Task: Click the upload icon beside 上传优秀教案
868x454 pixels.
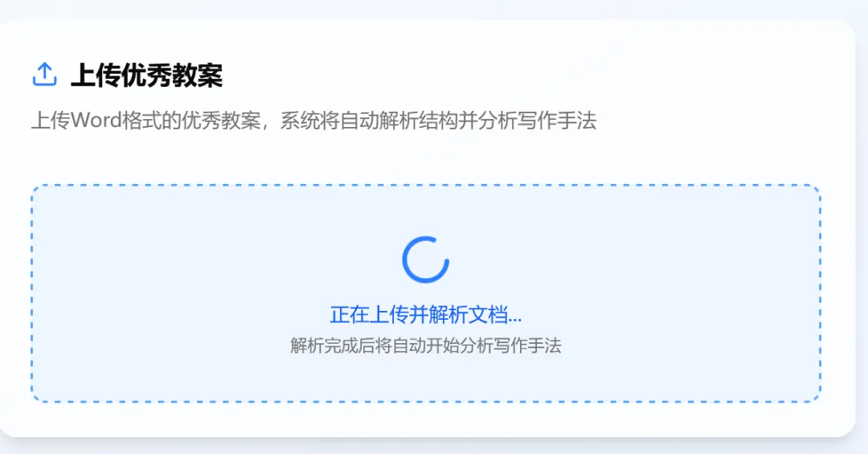Action: click(x=44, y=75)
